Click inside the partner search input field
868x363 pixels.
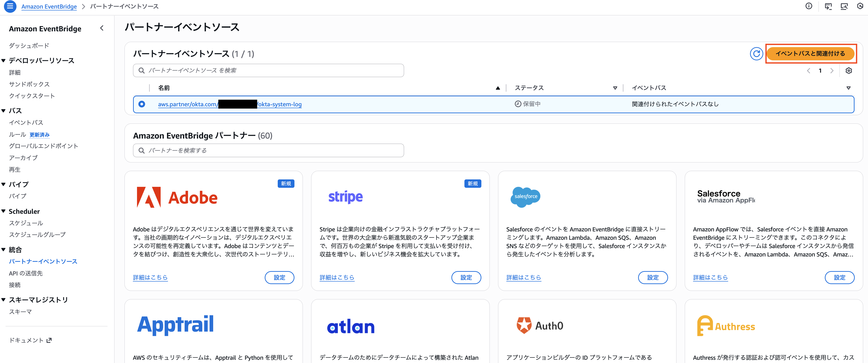[x=268, y=151]
